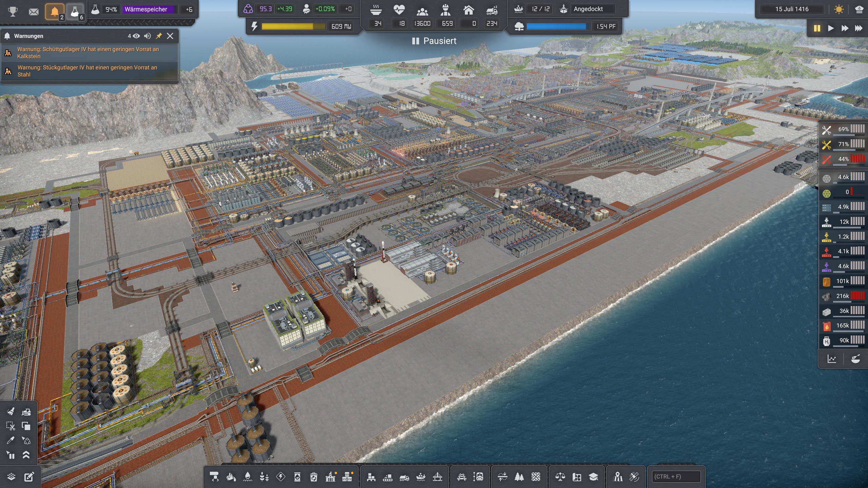868x488 pixels.
Task: Open the statistics chart button
Action: [x=832, y=359]
